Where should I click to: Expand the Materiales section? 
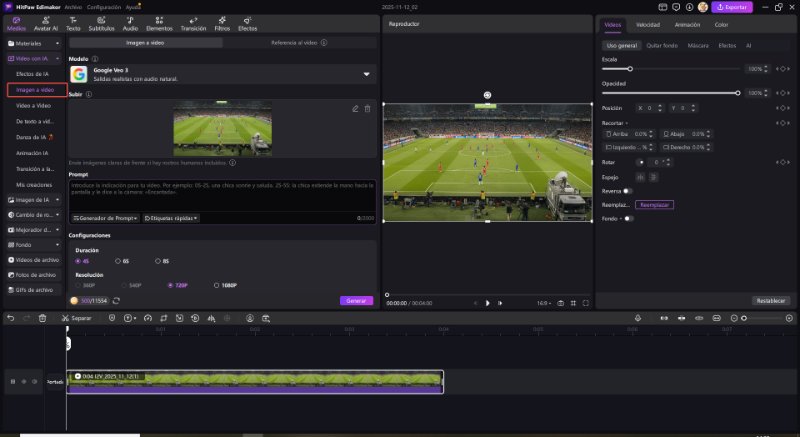[x=36, y=44]
